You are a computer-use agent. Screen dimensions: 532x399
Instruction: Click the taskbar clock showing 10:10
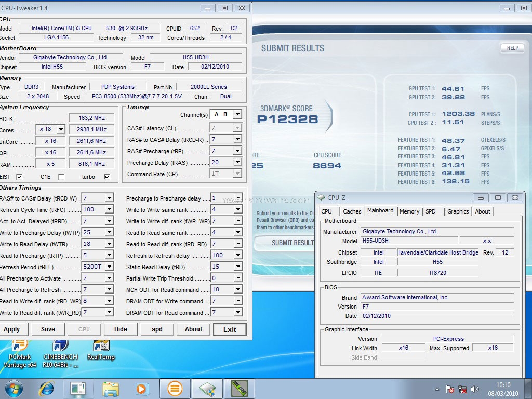point(503,389)
